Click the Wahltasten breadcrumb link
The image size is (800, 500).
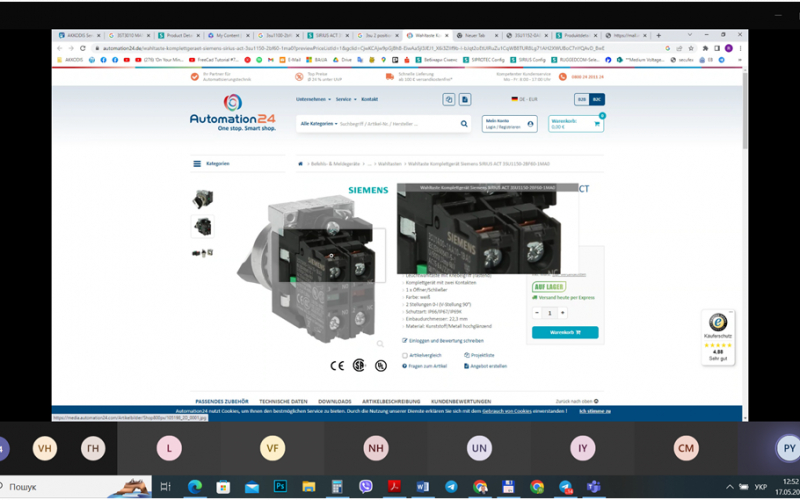click(x=390, y=164)
